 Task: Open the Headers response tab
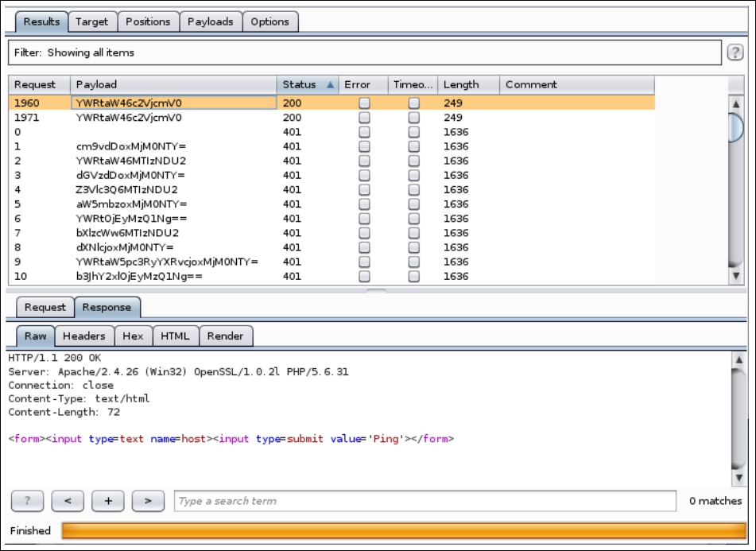(84, 336)
